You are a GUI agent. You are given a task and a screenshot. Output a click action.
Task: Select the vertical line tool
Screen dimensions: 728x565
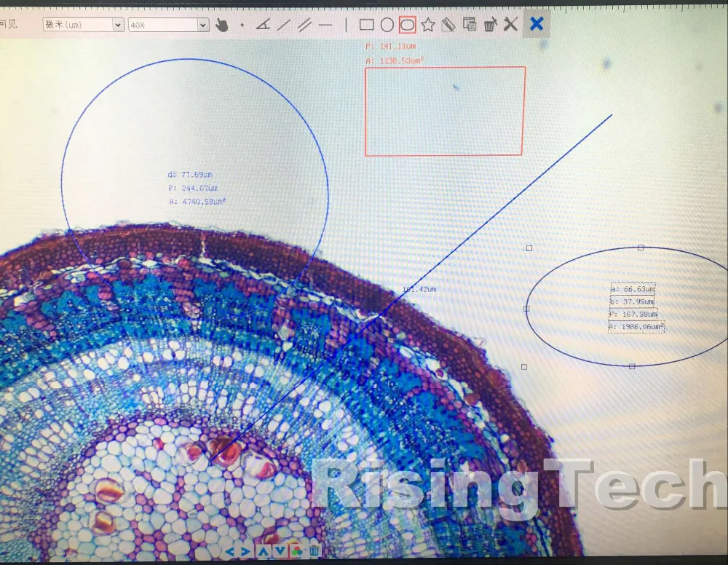[x=347, y=25]
